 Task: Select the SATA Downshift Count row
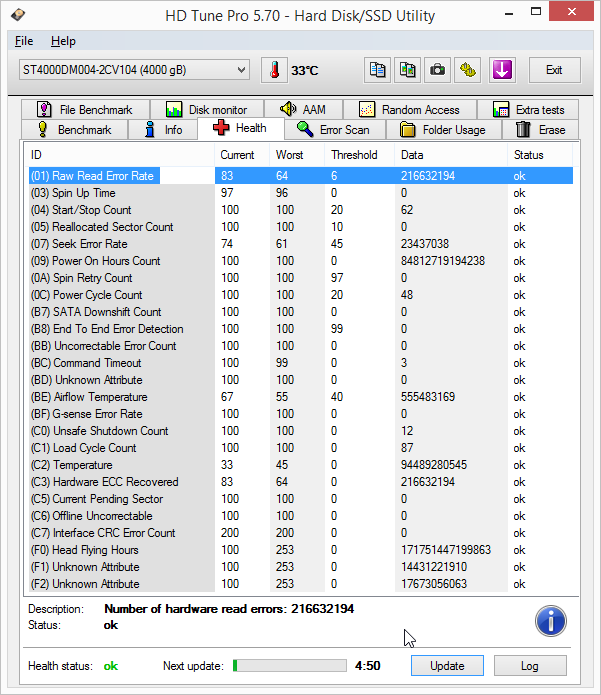(301, 312)
